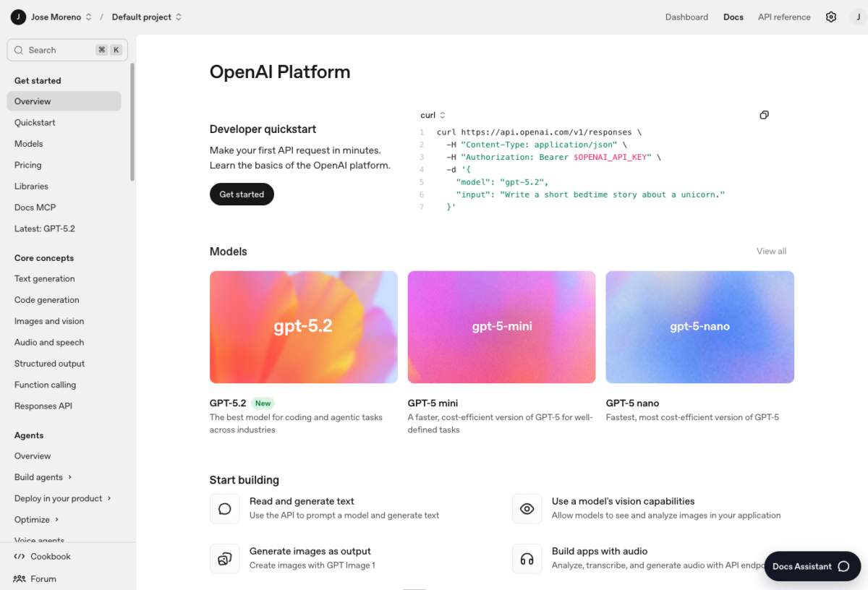Click the eye icon for vision capabilities
Screen dimensions: 868x590
527,508
